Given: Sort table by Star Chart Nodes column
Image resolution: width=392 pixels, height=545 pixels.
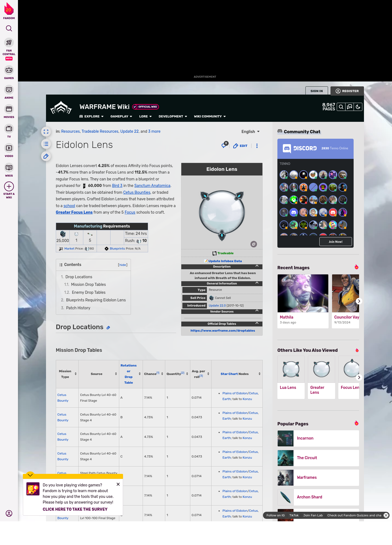Looking at the screenshot, I should click(x=259, y=374).
